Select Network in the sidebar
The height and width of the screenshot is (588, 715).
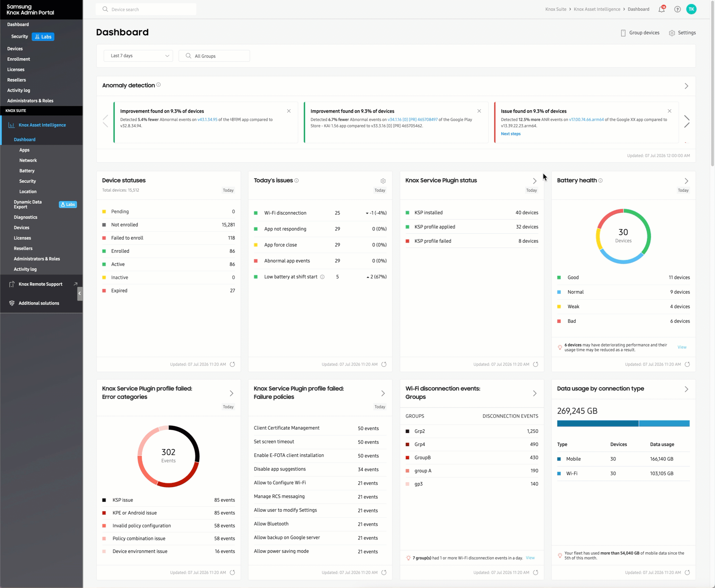28,160
